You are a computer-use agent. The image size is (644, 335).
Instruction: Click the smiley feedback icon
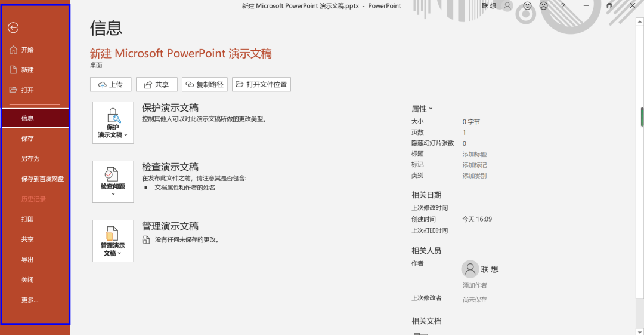click(527, 6)
